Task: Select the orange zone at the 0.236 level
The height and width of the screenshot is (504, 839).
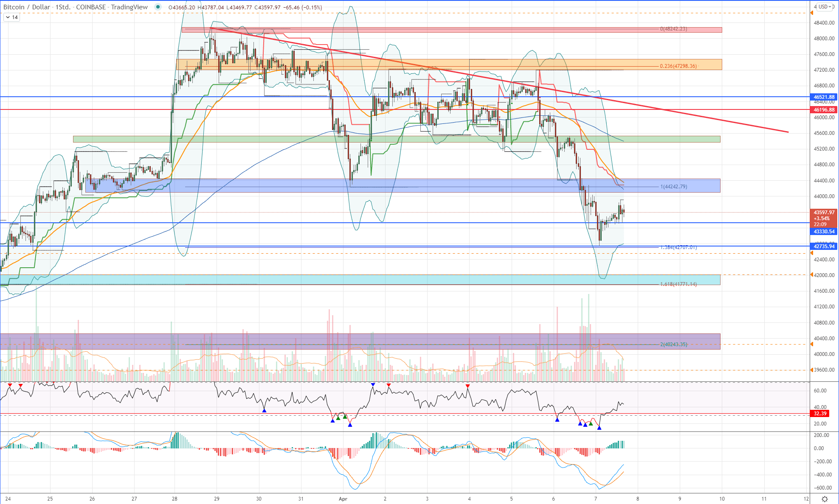Action: pyautogui.click(x=449, y=64)
